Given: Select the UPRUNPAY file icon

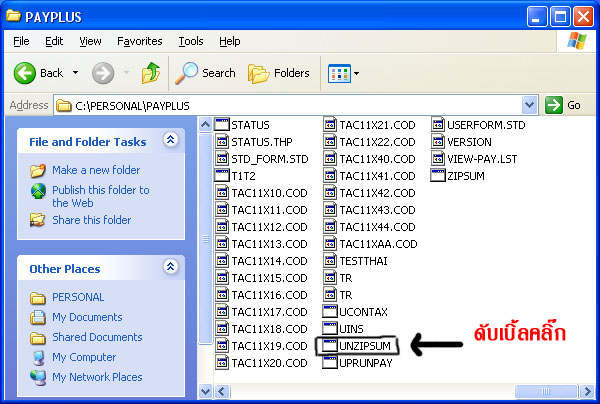Looking at the screenshot, I should (329, 363).
